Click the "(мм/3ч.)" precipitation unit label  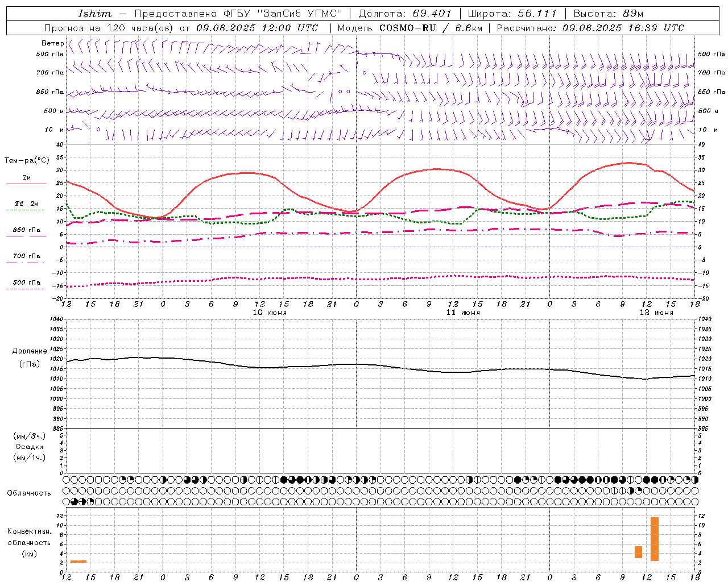click(30, 436)
